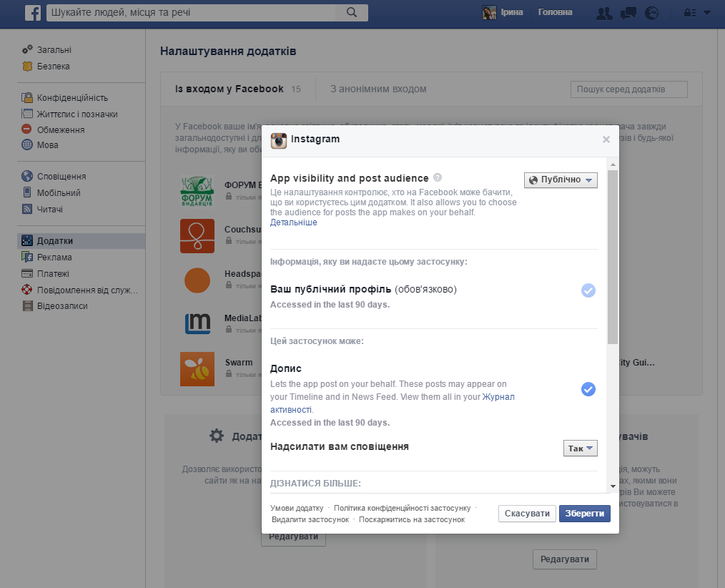
Task: Open the Так notifications dropdown
Action: [x=580, y=449]
